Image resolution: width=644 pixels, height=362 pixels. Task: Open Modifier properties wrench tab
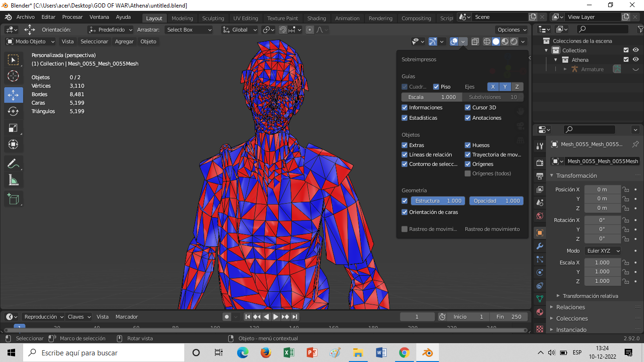[540, 246]
